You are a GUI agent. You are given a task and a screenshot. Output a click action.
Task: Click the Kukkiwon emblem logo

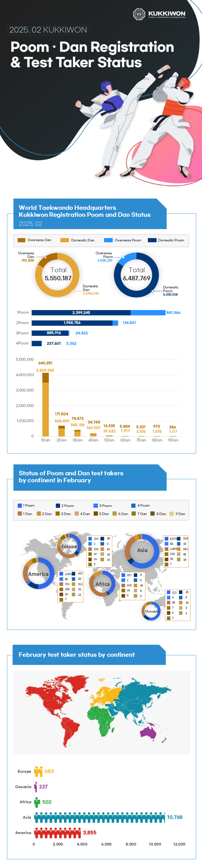(x=139, y=14)
